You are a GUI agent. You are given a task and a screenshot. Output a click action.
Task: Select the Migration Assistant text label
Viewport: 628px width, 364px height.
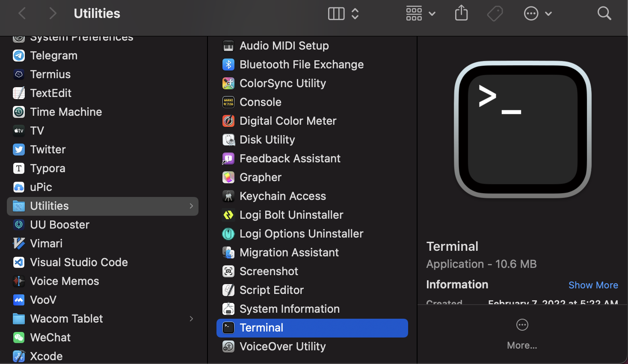pyautogui.click(x=289, y=252)
